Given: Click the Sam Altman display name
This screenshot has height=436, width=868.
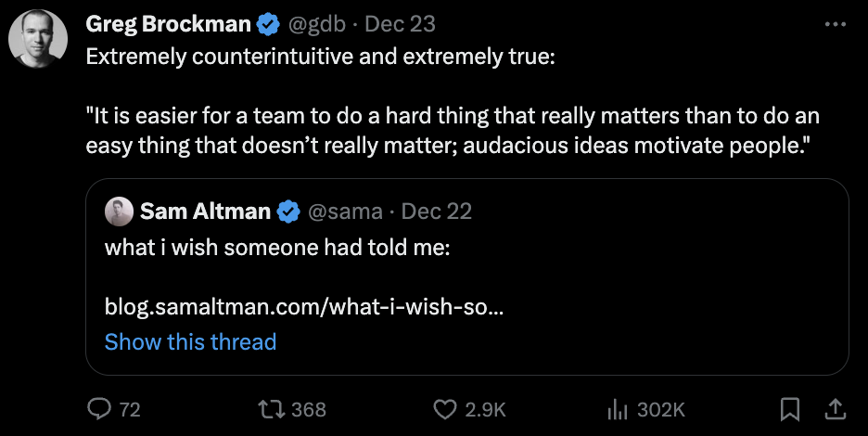Looking at the screenshot, I should tap(206, 212).
